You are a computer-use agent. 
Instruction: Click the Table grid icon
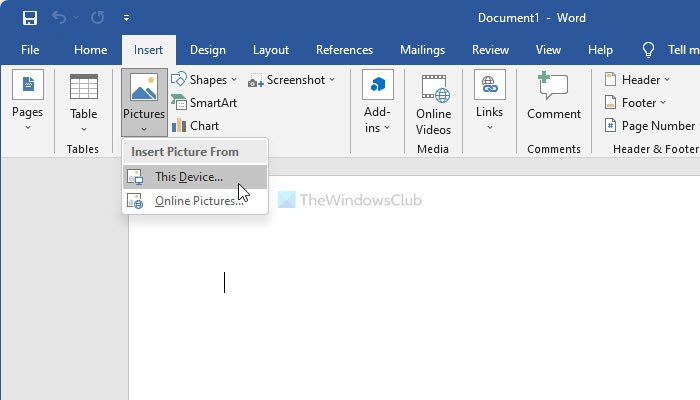coord(83,87)
